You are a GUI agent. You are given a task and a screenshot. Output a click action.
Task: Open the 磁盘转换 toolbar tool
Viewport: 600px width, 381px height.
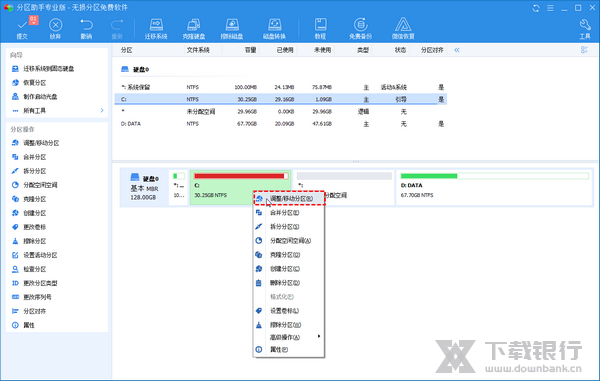274,29
